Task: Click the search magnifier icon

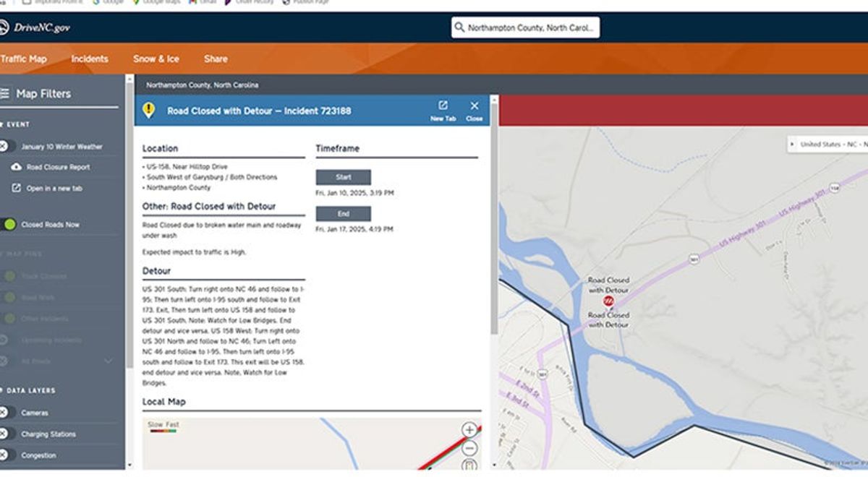Action: (x=459, y=28)
